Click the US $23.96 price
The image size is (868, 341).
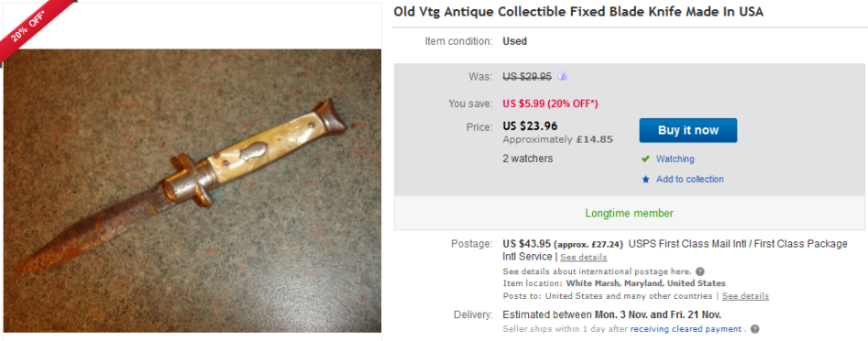(530, 126)
